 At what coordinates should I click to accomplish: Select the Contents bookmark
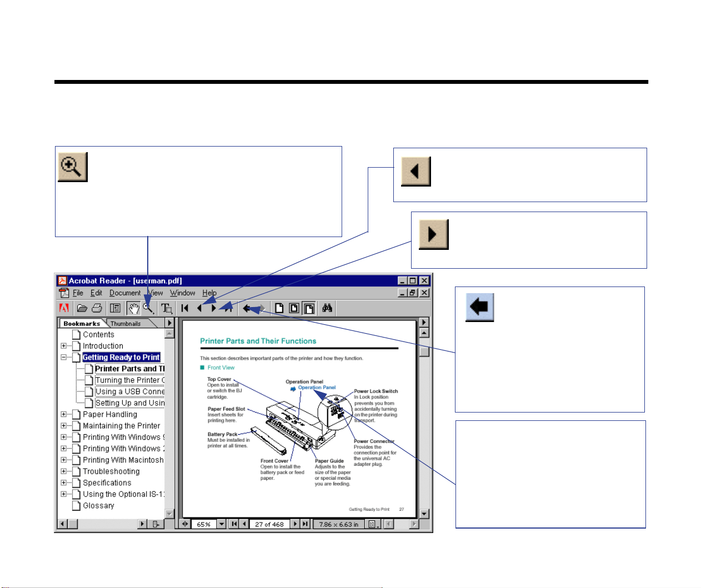99,335
